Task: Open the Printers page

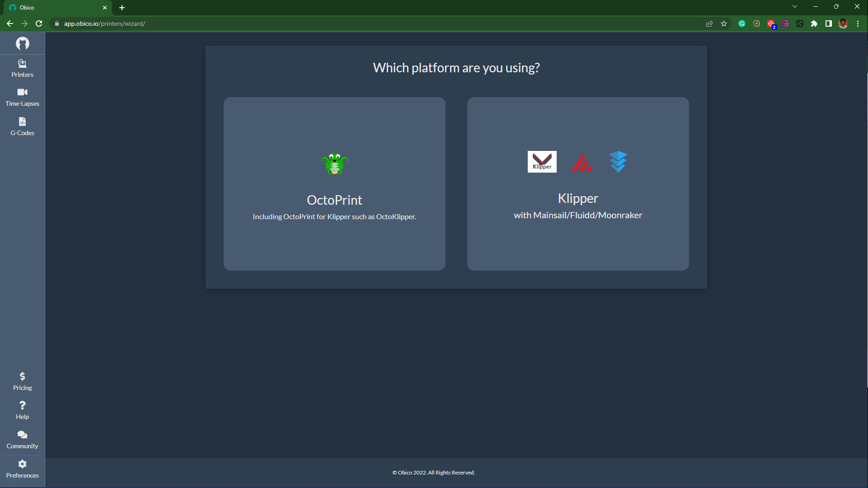Action: point(22,69)
